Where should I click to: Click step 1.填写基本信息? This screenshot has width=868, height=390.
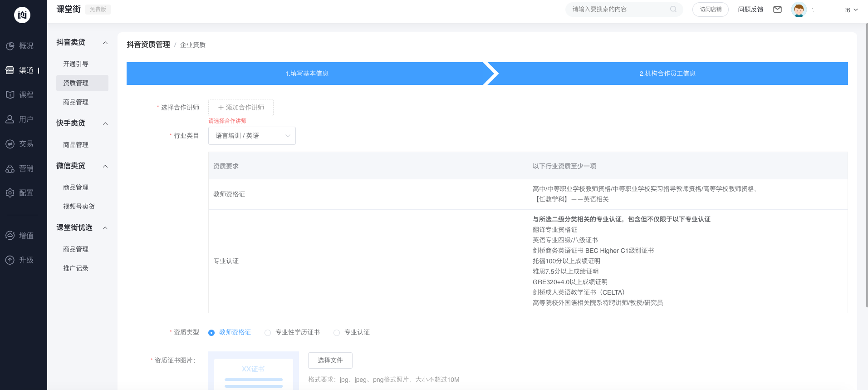click(x=307, y=74)
